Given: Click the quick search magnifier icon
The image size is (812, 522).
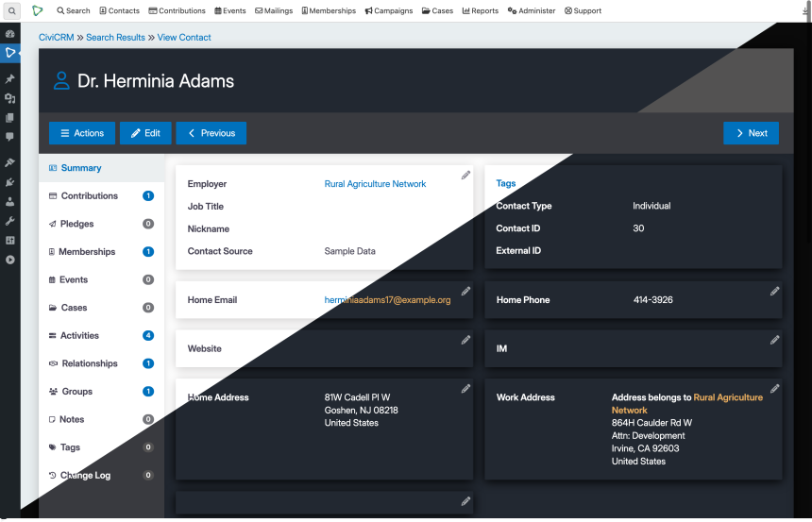Looking at the screenshot, I should point(12,10).
